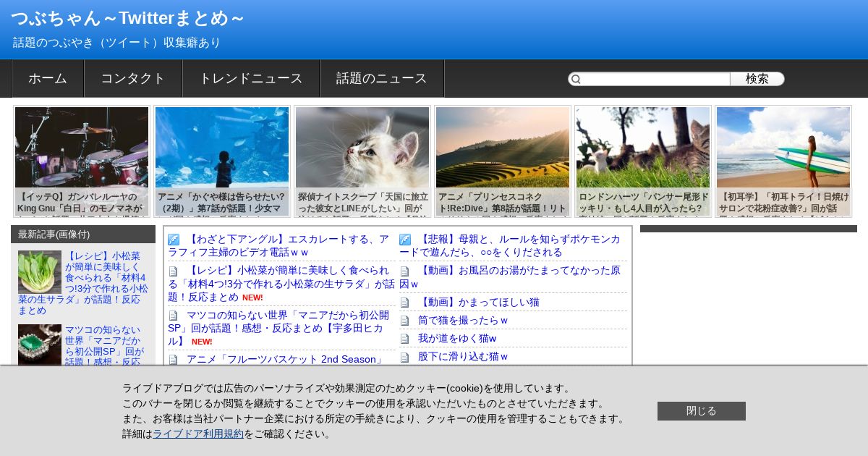Click blue pencil icon beside わざと下アングル
The image size is (868, 456).
[174, 240]
